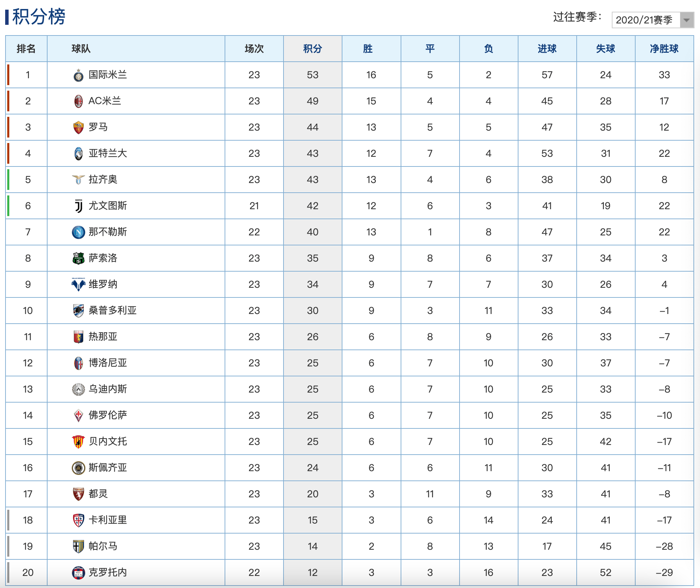The image size is (700, 588).
Task: Click the dropdown arrow beside season selector
Action: click(687, 20)
